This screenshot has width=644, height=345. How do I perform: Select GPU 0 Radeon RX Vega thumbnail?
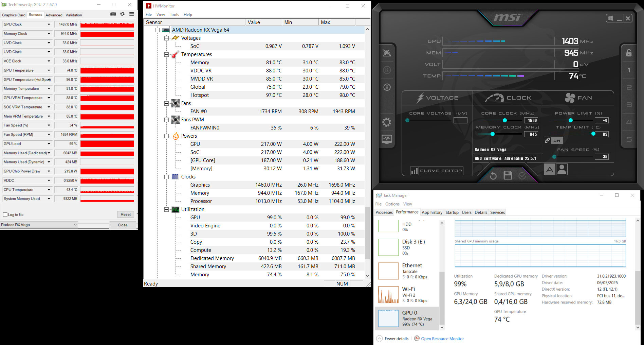tap(388, 318)
